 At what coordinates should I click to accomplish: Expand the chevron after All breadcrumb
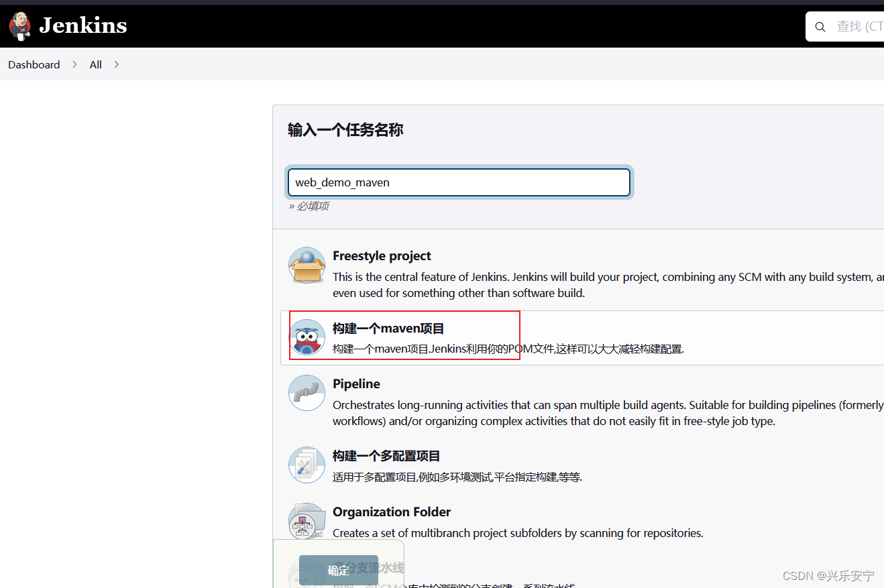point(117,64)
